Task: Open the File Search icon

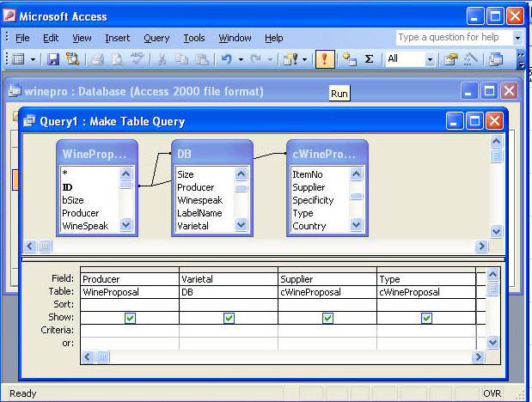Action: [72, 59]
